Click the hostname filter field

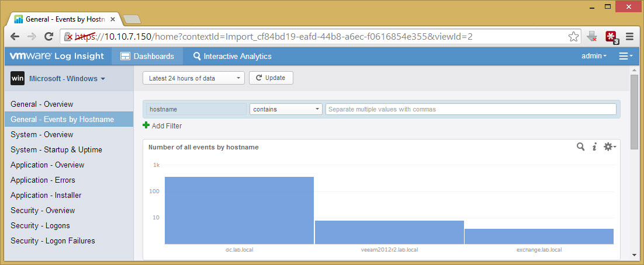coord(196,109)
